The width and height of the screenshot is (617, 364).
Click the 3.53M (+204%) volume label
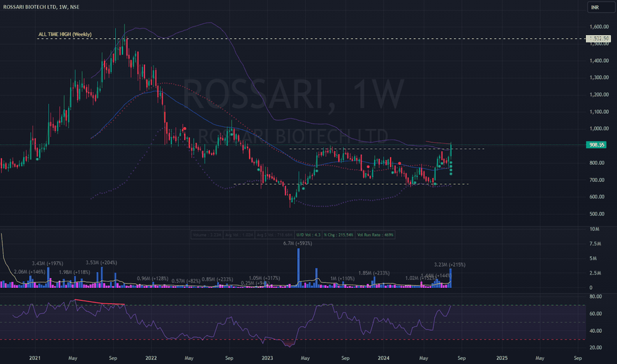pyautogui.click(x=101, y=263)
